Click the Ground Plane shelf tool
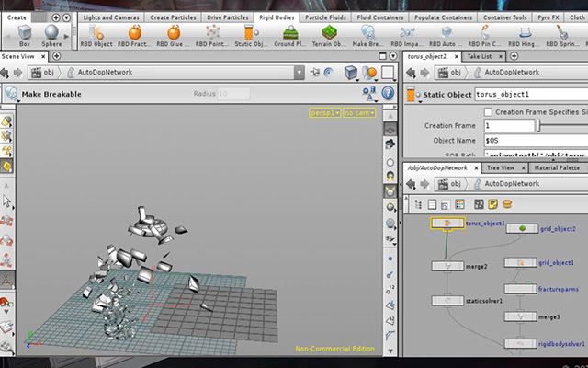 coord(290,36)
